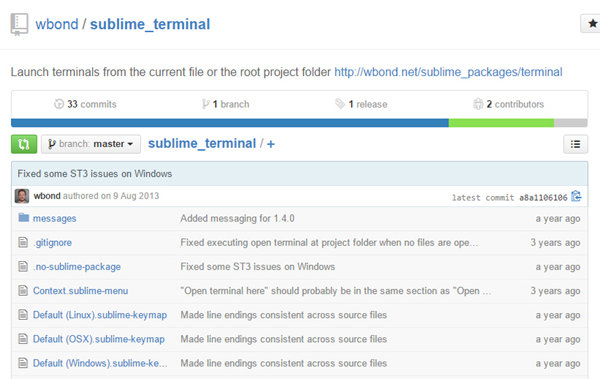Open the wbond.net sublime_packages/terminal link
600x379 pixels.
click(448, 72)
